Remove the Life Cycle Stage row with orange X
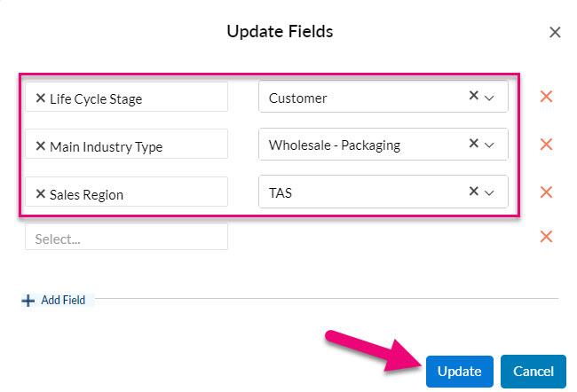 546,97
